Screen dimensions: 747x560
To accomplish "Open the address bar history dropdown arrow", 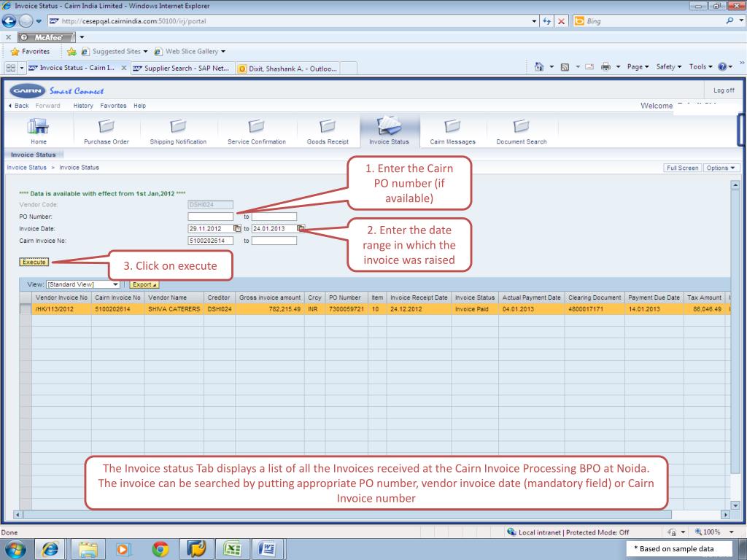I will 534,21.
